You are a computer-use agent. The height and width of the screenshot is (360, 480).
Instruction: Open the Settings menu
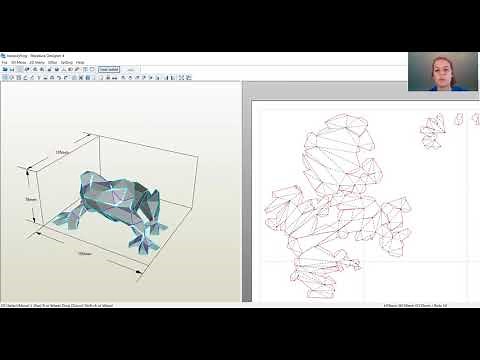point(67,62)
